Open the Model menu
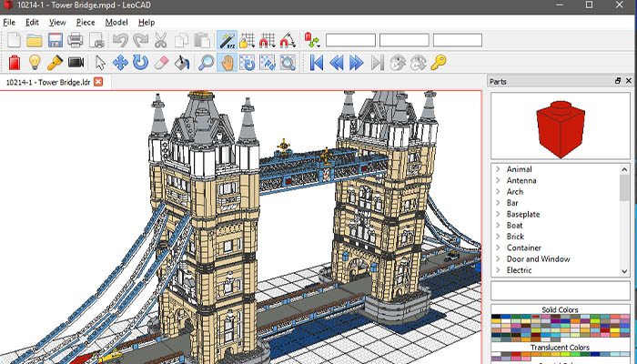Image resolution: width=637 pixels, height=364 pixels. pos(116,22)
